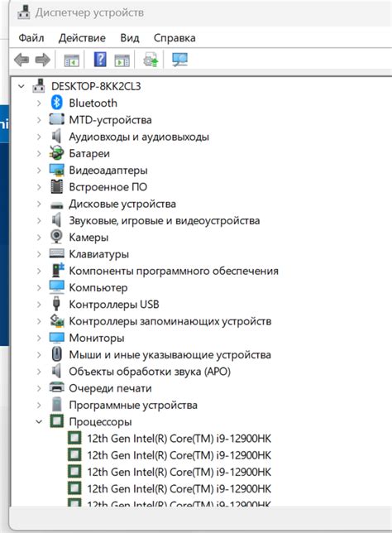Click the Bluetooth category icon
The image size is (392, 533).
[57, 103]
